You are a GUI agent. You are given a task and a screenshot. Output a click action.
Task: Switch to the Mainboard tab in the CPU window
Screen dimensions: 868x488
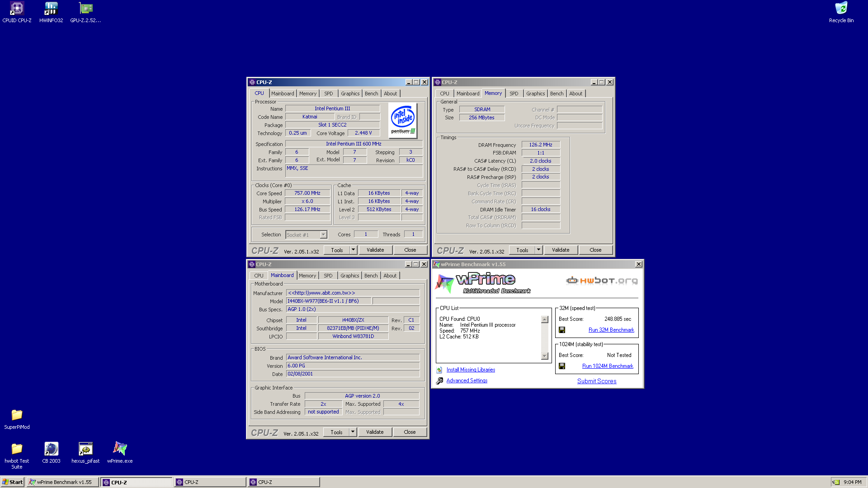(283, 94)
